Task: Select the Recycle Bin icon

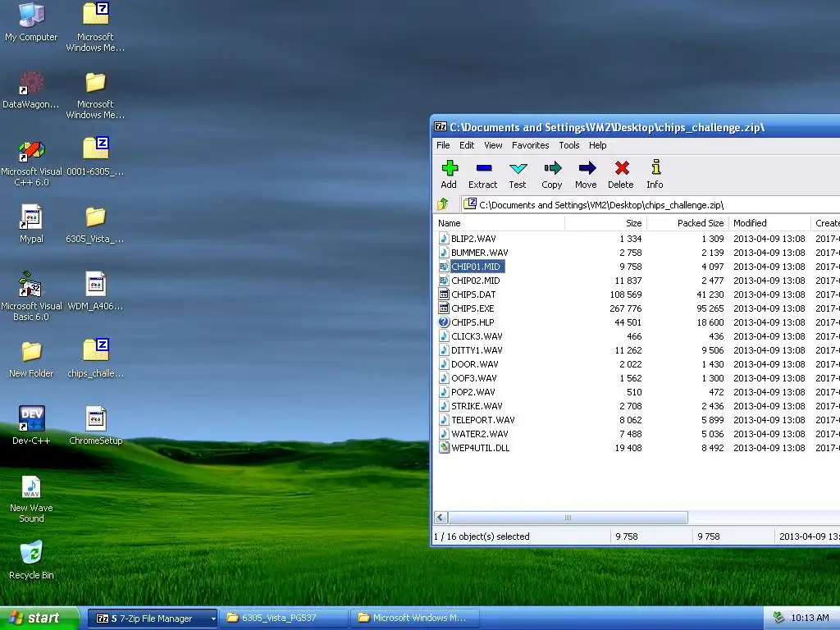Action: pyautogui.click(x=31, y=560)
